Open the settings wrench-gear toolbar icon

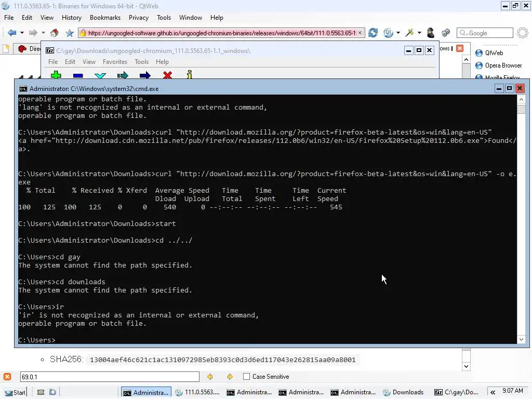pyautogui.click(x=445, y=33)
